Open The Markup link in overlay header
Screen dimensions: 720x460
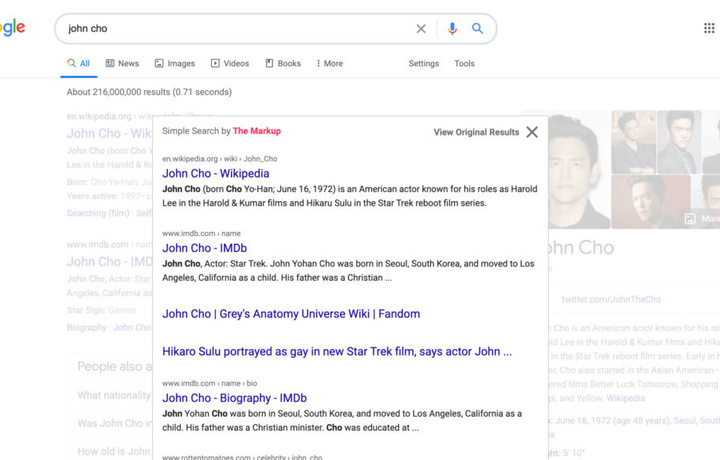[257, 131]
